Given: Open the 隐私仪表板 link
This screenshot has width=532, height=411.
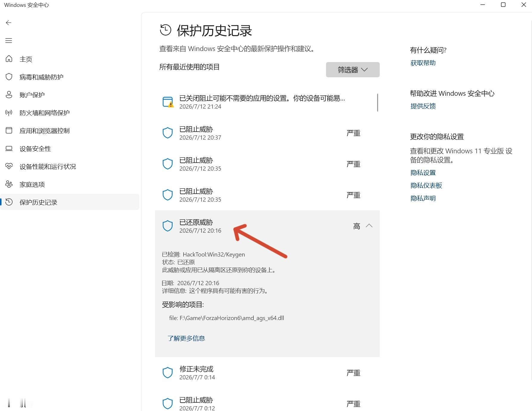Looking at the screenshot, I should coord(426,186).
